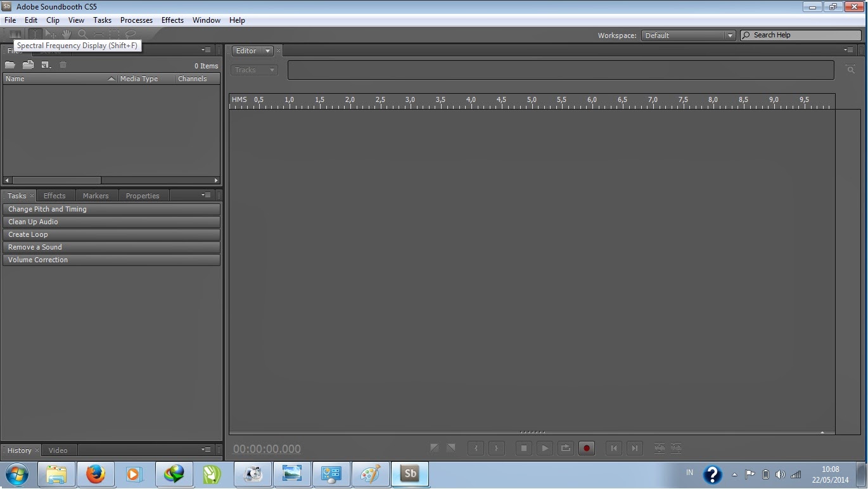868x489 pixels.
Task: Open the File menu
Action: tap(10, 20)
